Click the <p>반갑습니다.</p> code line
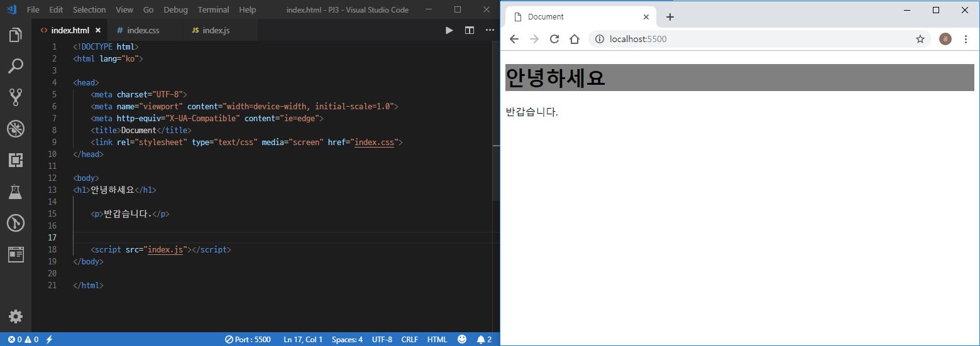The image size is (980, 346). coord(130,214)
